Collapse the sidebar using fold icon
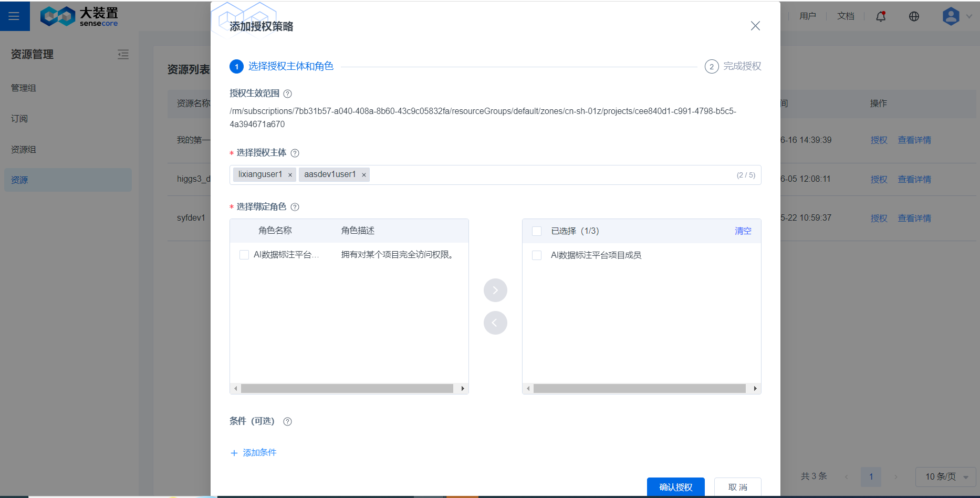This screenshot has height=498, width=980. 123,54
